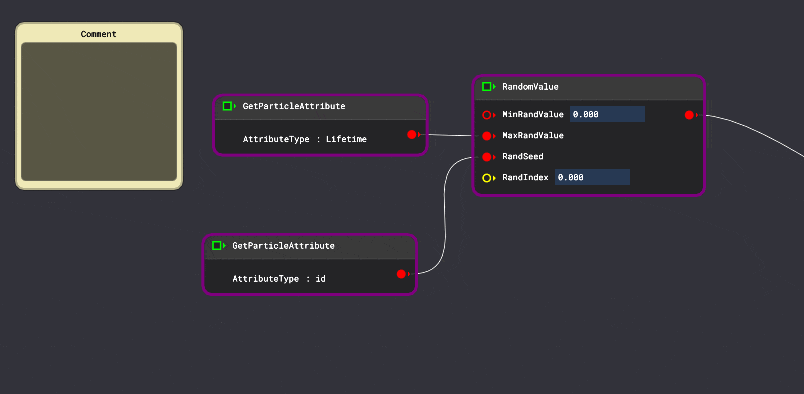Click the green icon on the Lifetime GetParticleAttribute node
This screenshot has height=394, width=804.
click(228, 106)
